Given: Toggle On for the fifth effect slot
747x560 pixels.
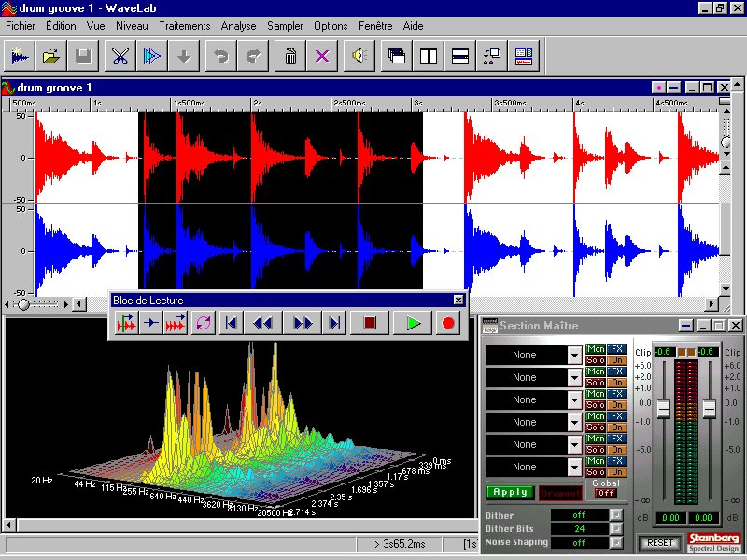Looking at the screenshot, I should tap(617, 450).
